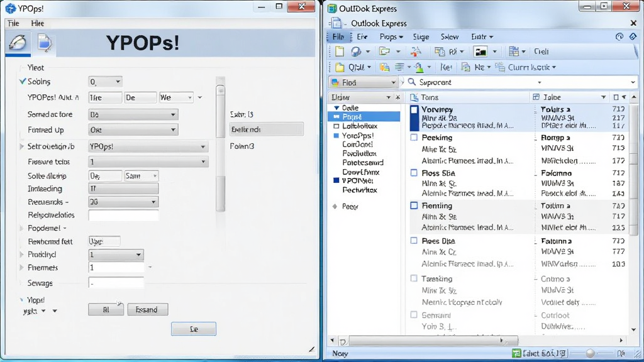The width and height of the screenshot is (644, 362).
Task: Click the orange copy folder icon in second toolbar
Action: (x=384, y=67)
